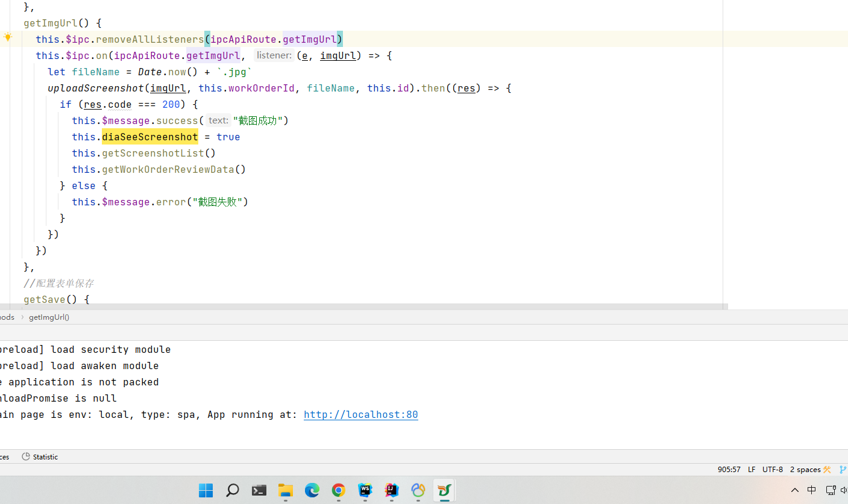
Task: Expand the system tray hidden icons chevron
Action: coord(794,490)
